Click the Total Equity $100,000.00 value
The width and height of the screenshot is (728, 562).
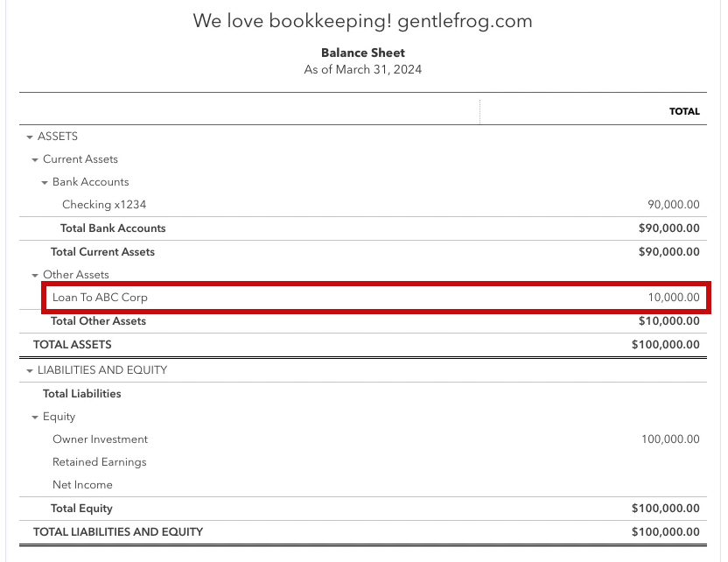(x=665, y=509)
